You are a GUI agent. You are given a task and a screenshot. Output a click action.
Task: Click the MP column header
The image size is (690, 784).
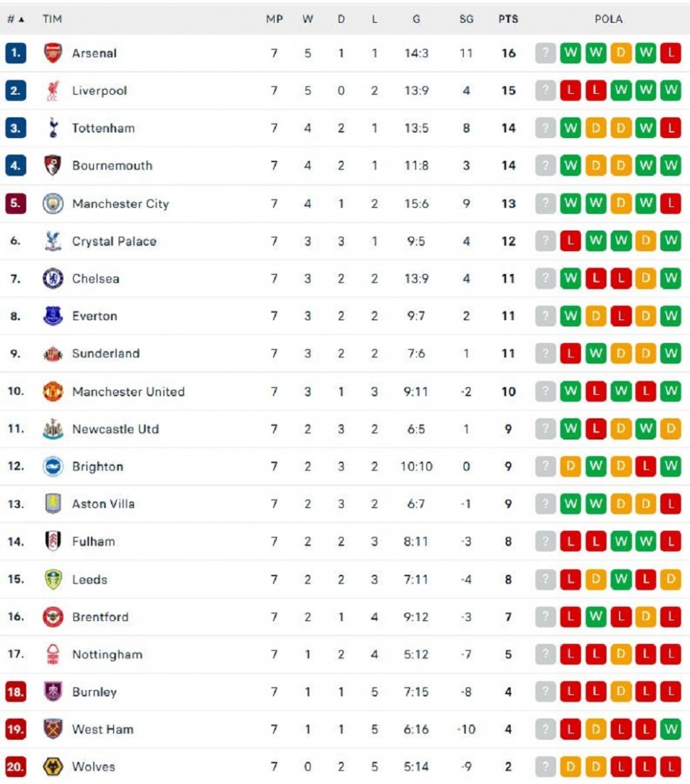[x=274, y=19]
